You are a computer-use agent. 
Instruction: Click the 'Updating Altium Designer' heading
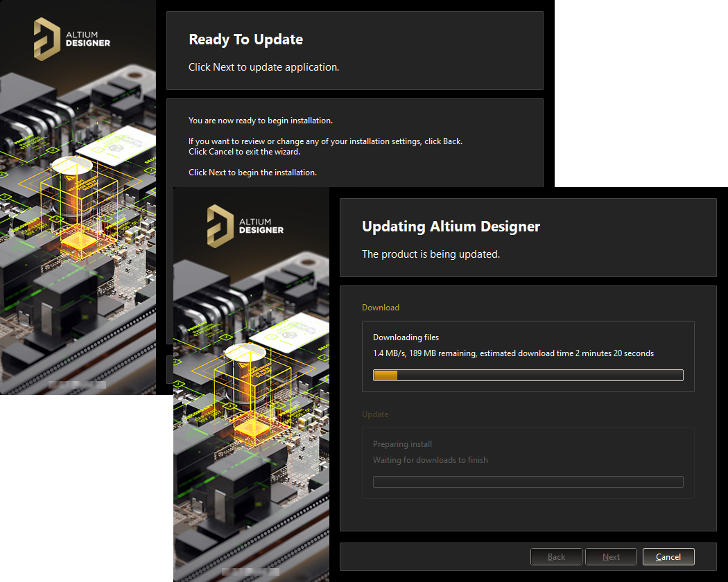click(x=451, y=227)
